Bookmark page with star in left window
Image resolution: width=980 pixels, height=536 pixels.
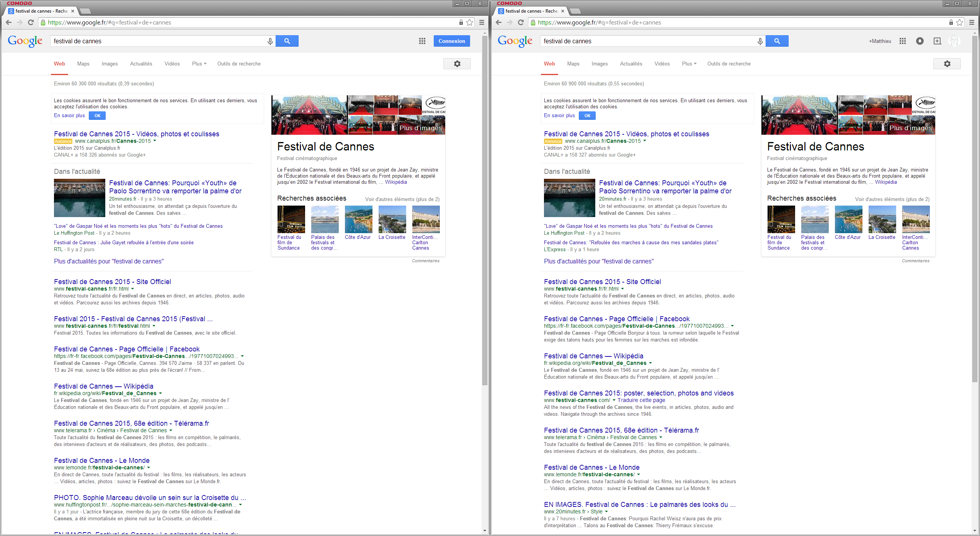click(470, 23)
